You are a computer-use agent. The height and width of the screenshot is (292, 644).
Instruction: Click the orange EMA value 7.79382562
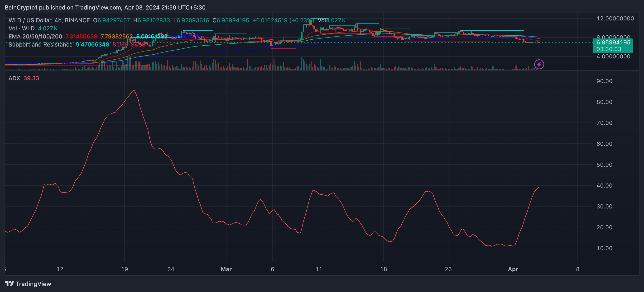click(116, 37)
